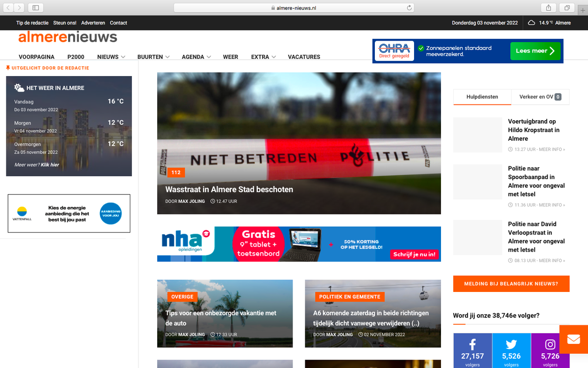Click Klik hier for more weather
This screenshot has width=588, height=368.
[50, 165]
